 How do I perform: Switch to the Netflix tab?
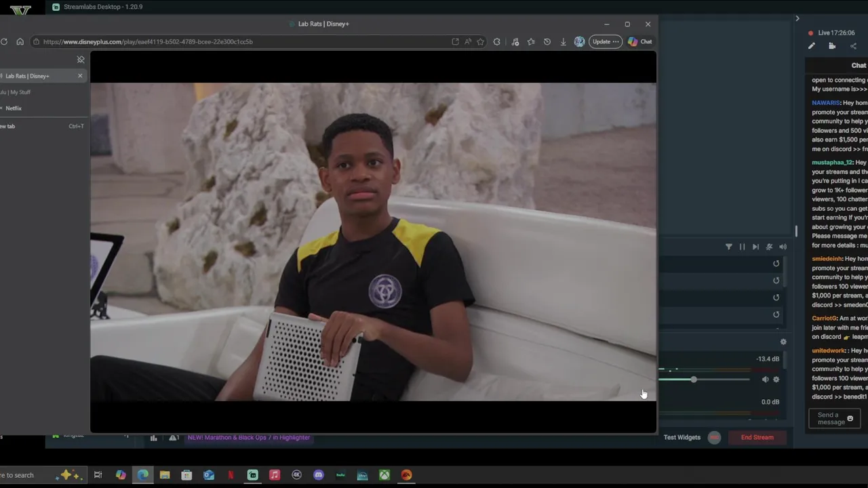(x=42, y=108)
